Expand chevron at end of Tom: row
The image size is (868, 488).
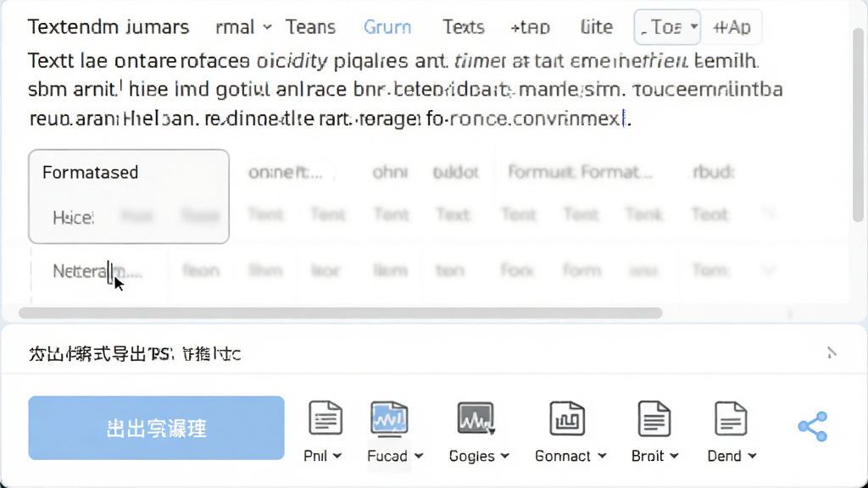768,270
